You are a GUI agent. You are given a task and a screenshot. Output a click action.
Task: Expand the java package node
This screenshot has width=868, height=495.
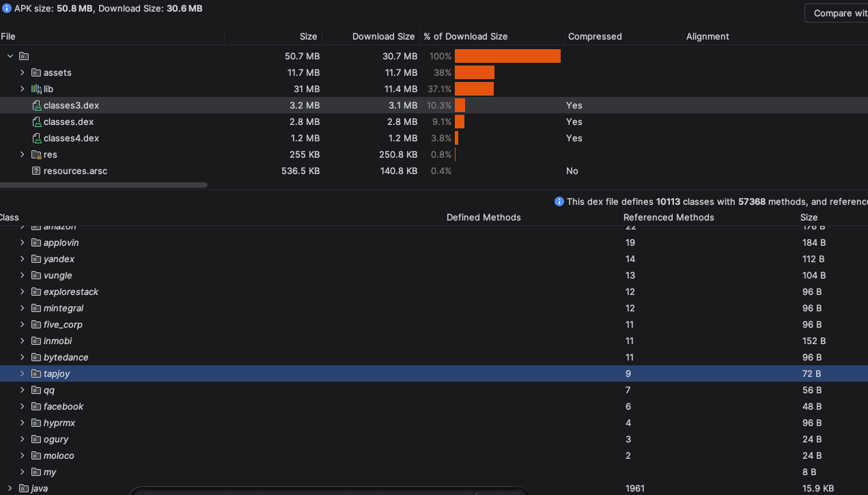point(10,488)
